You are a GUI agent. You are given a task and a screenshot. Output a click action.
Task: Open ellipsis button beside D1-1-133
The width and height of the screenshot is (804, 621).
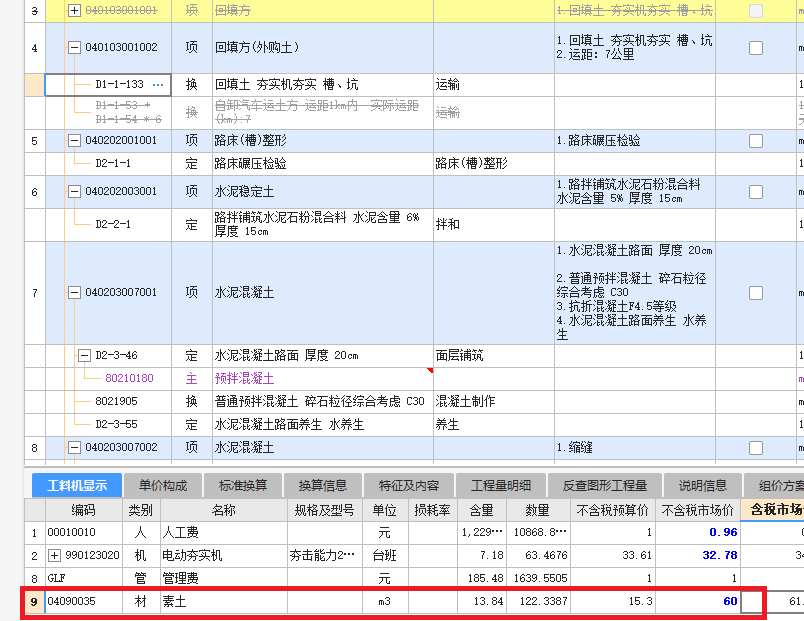coord(158,85)
